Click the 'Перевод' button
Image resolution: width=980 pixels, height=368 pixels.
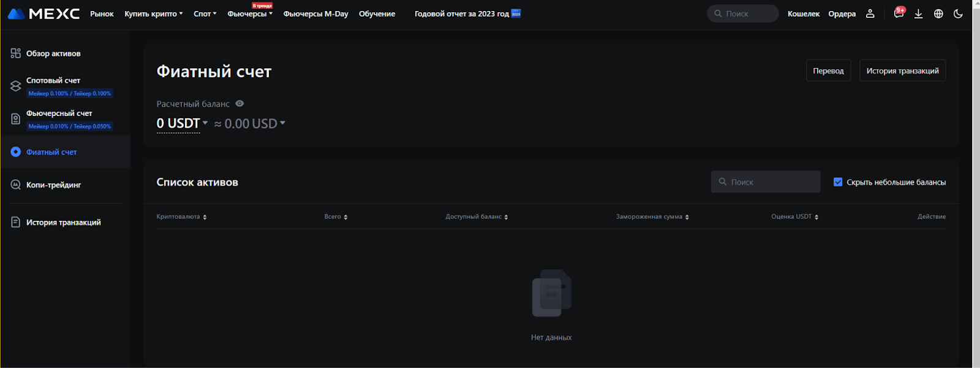point(828,71)
